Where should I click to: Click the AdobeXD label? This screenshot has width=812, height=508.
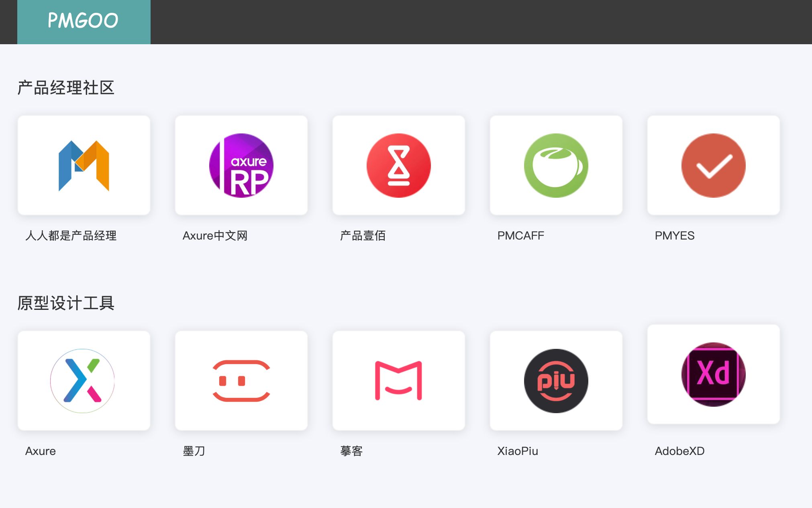pyautogui.click(x=680, y=451)
